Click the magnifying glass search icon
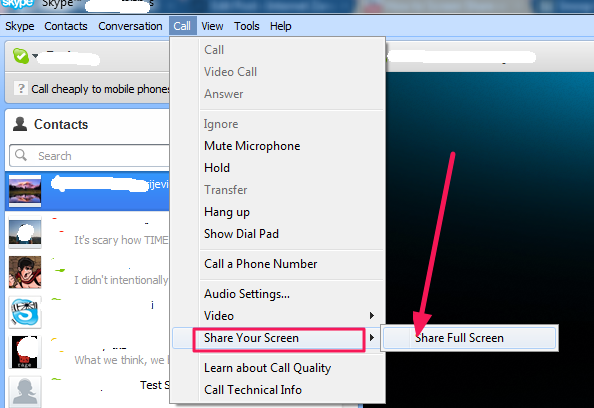Viewport: 594px width, 408px height. tap(21, 155)
